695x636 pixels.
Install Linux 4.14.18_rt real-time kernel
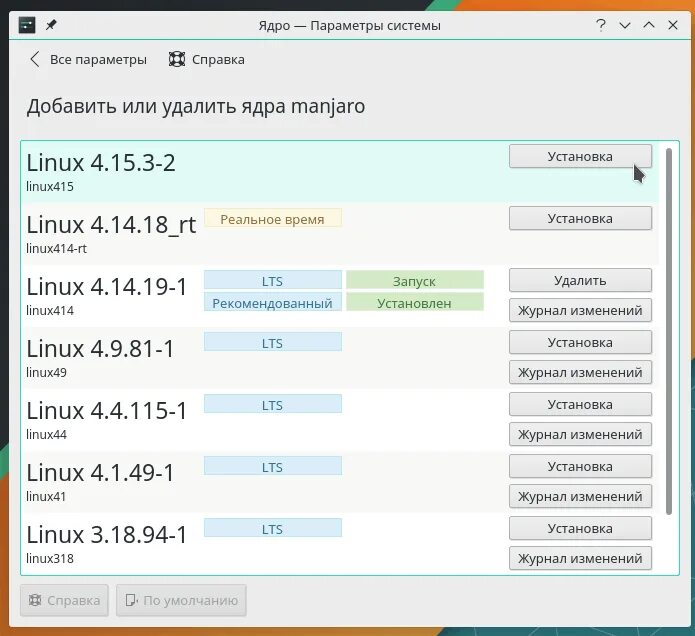pos(580,219)
